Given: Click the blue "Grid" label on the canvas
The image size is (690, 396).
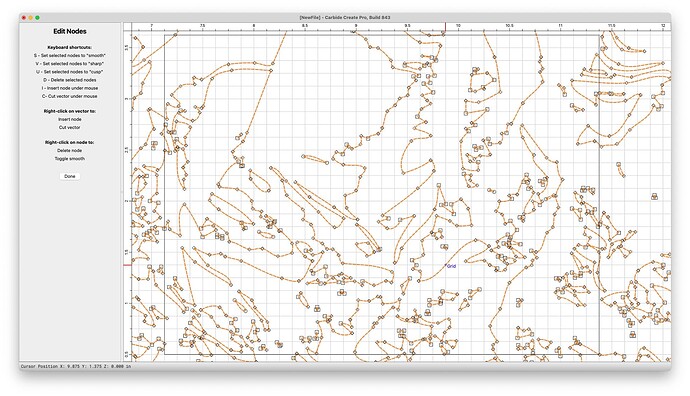Looking at the screenshot, I should 451,266.
